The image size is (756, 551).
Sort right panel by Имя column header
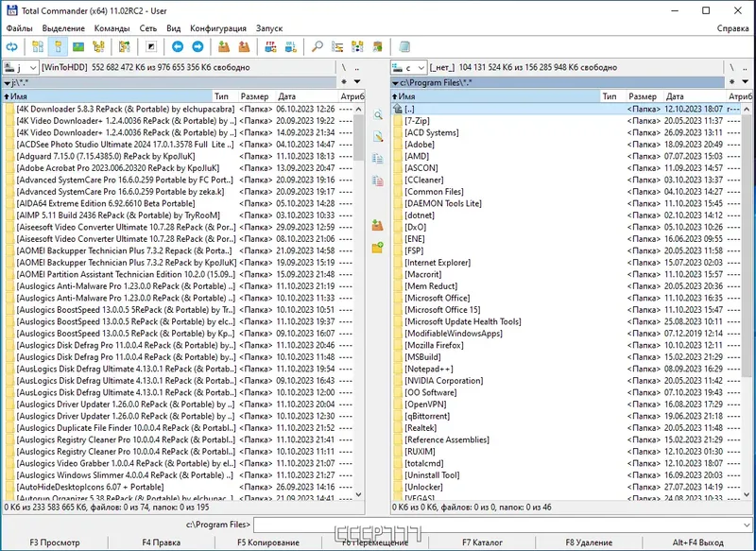[x=495, y=96]
